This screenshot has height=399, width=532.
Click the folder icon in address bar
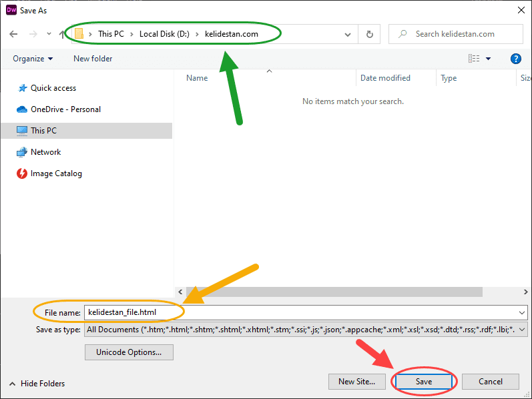click(79, 33)
